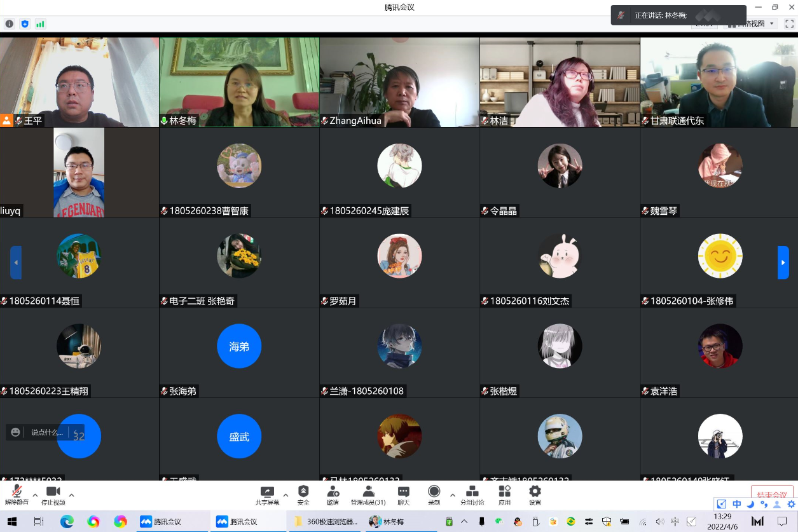Open meeting 设置 settings gear

coord(535,494)
